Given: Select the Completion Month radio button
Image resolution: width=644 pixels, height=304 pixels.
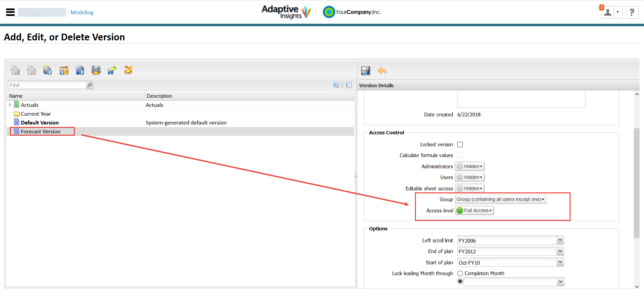Looking at the screenshot, I should coord(460,273).
